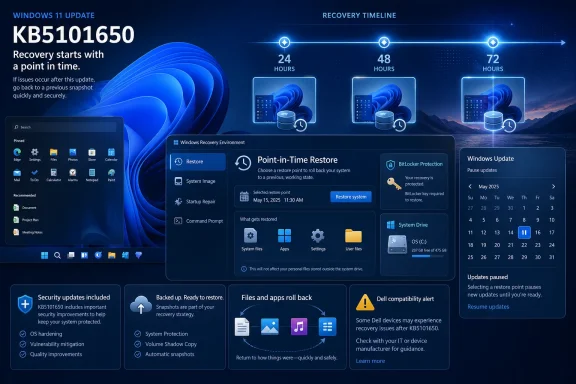
Task: Open the Meeting Notes recommended file
Action: click(28, 232)
